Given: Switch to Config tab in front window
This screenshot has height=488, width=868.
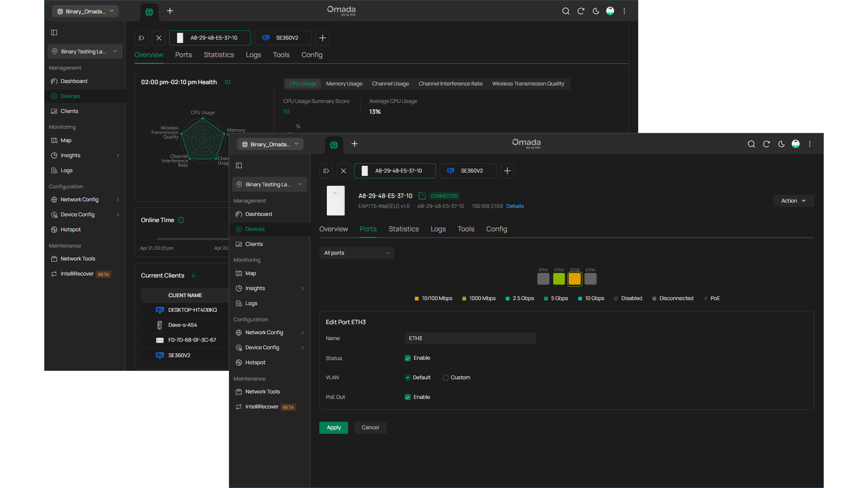Looking at the screenshot, I should pyautogui.click(x=497, y=229).
